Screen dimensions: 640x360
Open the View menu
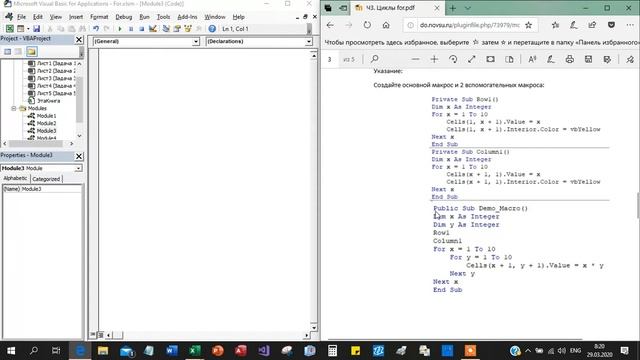[56, 17]
